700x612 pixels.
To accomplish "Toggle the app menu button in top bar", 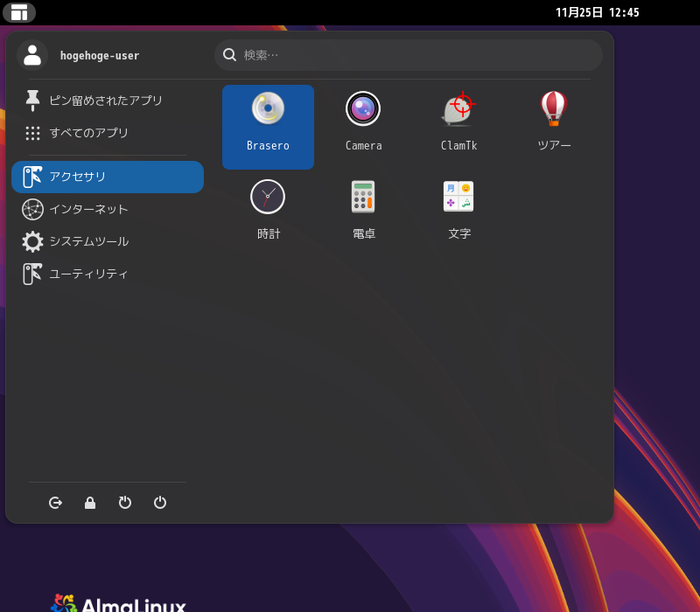I will click(x=19, y=12).
